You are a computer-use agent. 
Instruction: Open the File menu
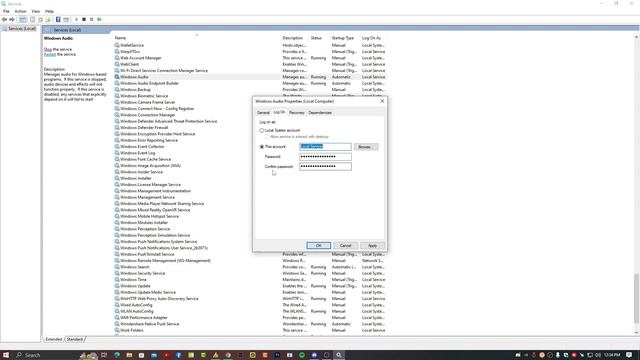(x=6, y=11)
